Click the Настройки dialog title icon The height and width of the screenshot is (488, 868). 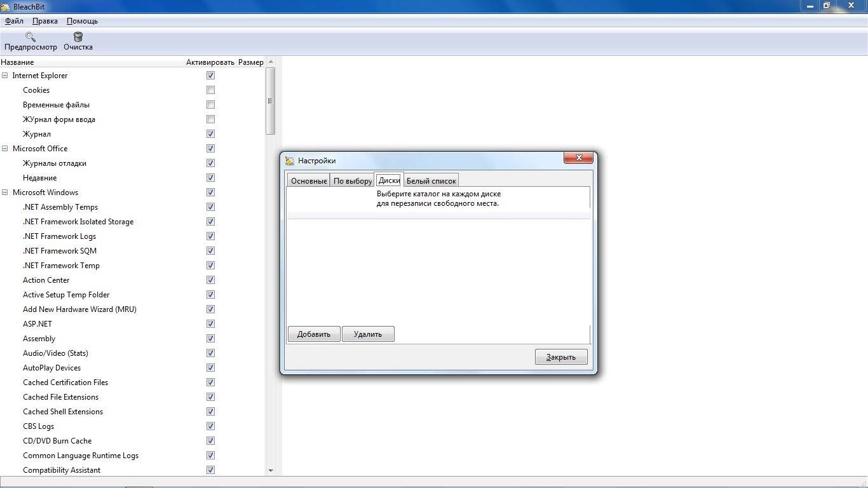[x=290, y=161]
